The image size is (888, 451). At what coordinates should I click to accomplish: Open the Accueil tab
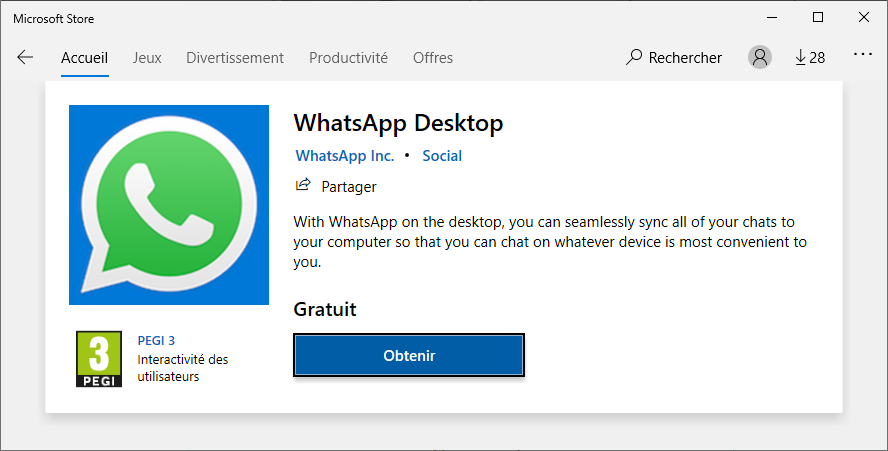tap(84, 58)
